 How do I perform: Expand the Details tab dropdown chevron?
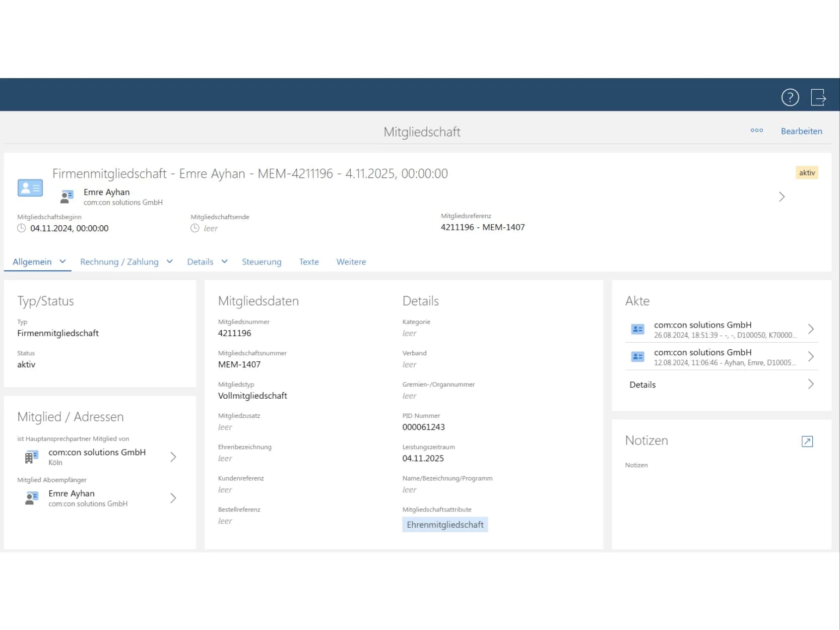click(225, 262)
